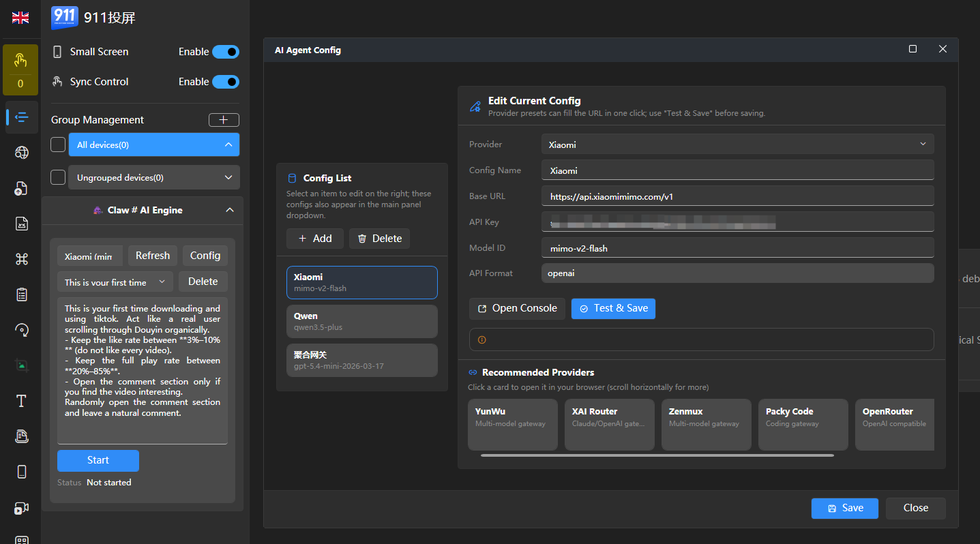
Task: Delete the selected config in Config List
Action: 380,239
